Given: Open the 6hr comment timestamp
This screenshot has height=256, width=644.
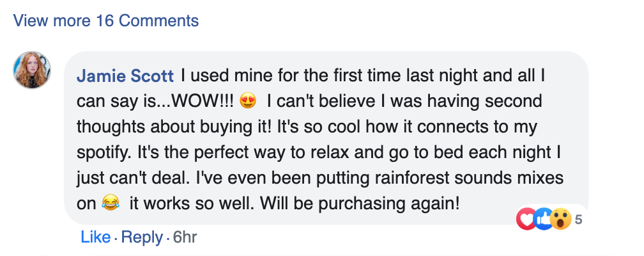Looking at the screenshot, I should tap(185, 237).
